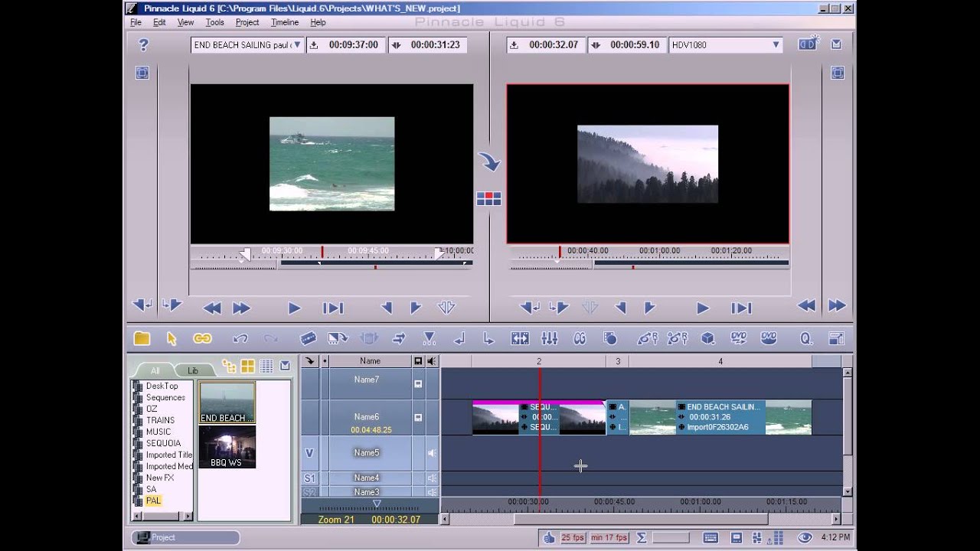Play the master viewer sequence
Viewport: 980px width, 551px height.
(703, 308)
